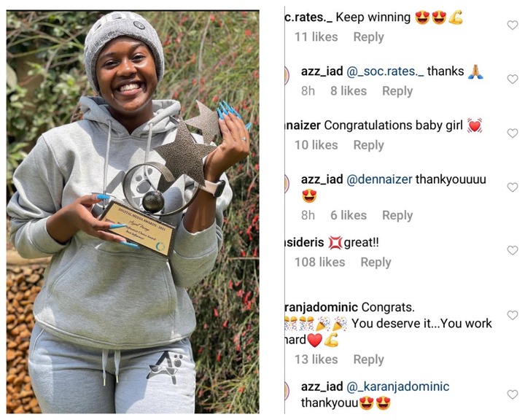Open the @_karanjadominic mention link
This screenshot has height=420, width=525.
coord(397,386)
